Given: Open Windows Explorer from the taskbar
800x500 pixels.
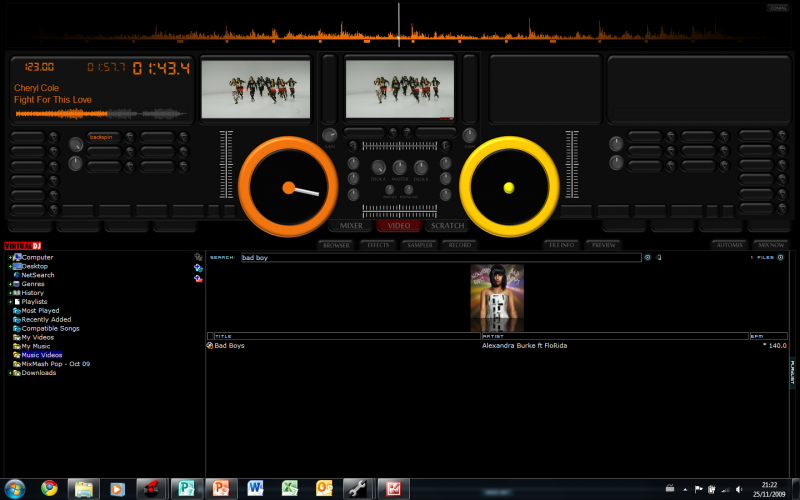Looking at the screenshot, I should pos(84,489).
